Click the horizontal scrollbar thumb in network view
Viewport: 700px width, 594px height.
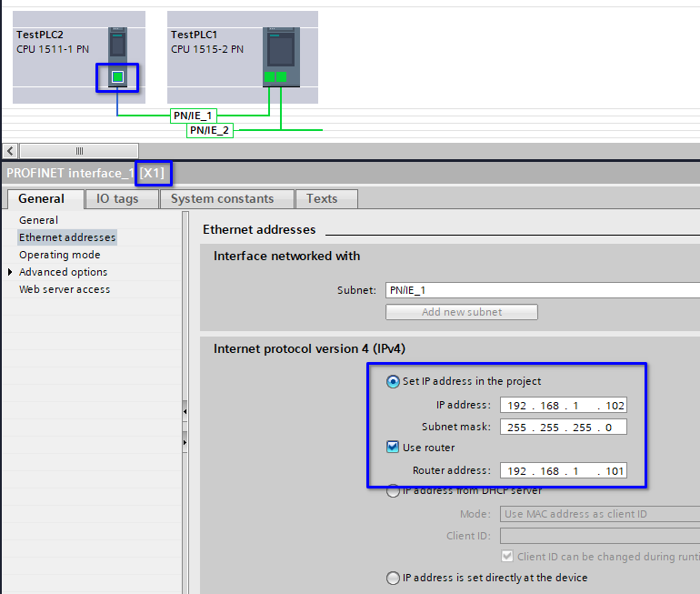[x=79, y=151]
